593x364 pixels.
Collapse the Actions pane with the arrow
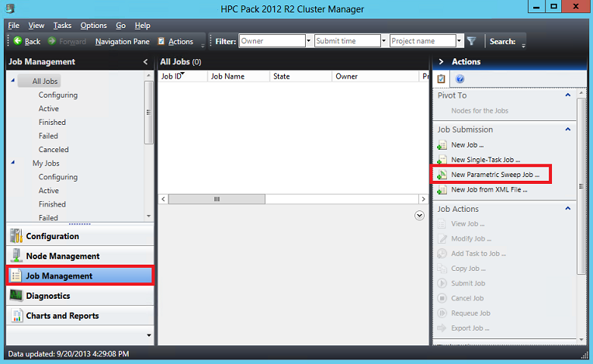441,61
